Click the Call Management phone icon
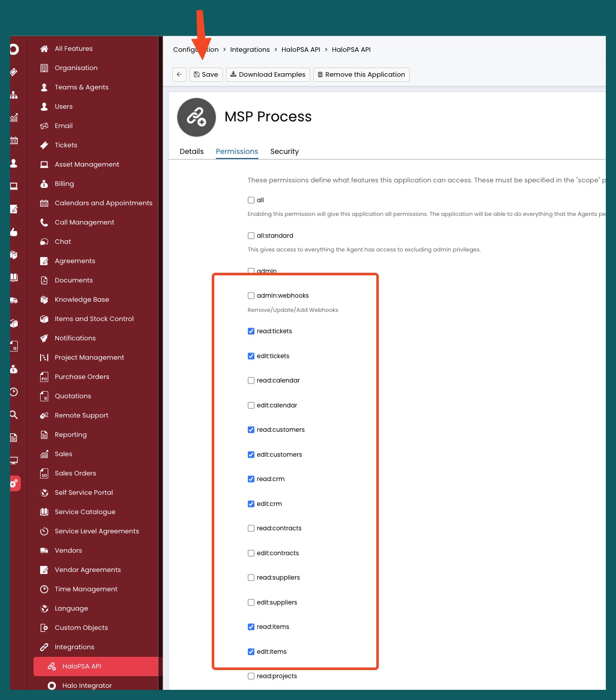 point(44,222)
